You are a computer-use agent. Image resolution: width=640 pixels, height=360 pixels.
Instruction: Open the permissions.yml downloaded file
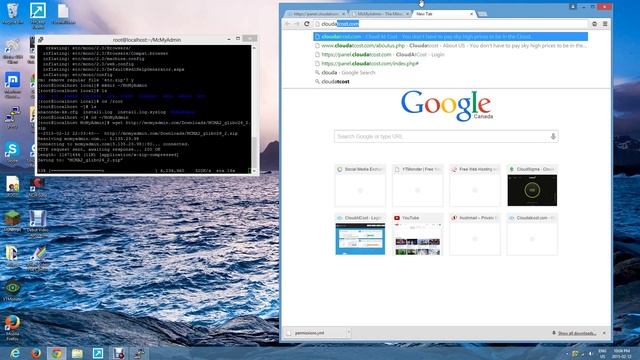(315, 333)
